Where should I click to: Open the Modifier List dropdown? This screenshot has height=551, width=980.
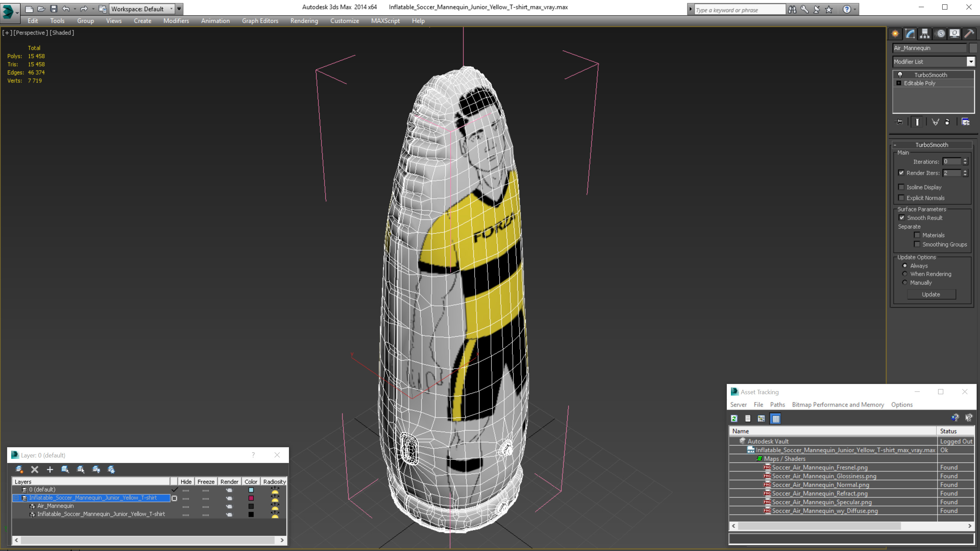coord(970,62)
